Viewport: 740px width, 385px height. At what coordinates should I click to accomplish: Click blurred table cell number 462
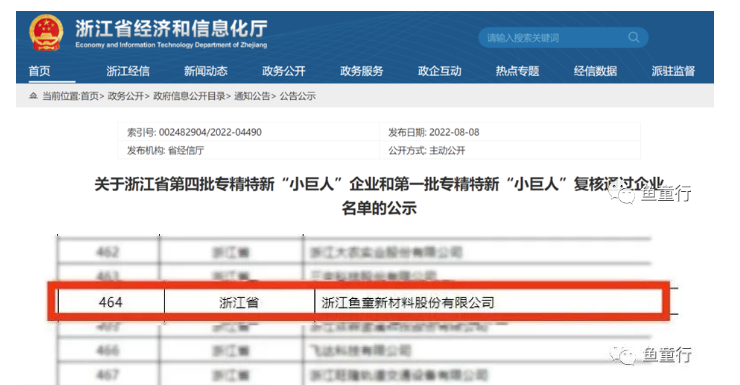click(108, 252)
